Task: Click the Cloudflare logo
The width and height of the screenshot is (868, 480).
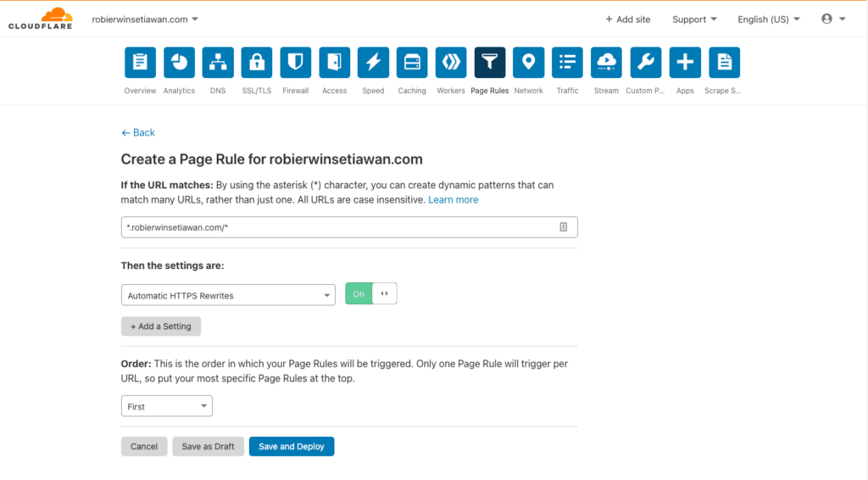Action: (x=41, y=19)
